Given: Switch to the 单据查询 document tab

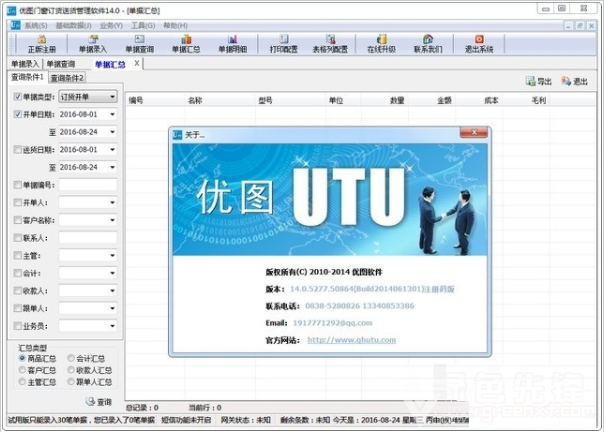Looking at the screenshot, I should point(61,64).
